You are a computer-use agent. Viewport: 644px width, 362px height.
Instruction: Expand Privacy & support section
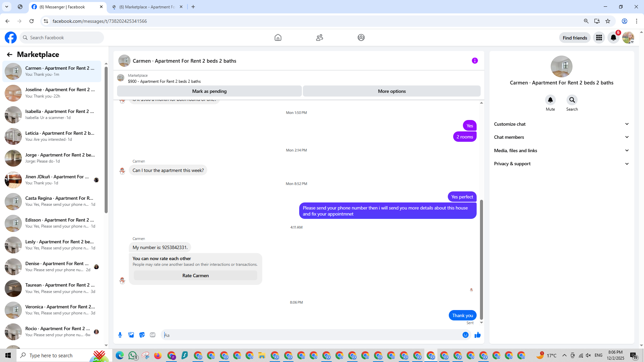(x=561, y=164)
